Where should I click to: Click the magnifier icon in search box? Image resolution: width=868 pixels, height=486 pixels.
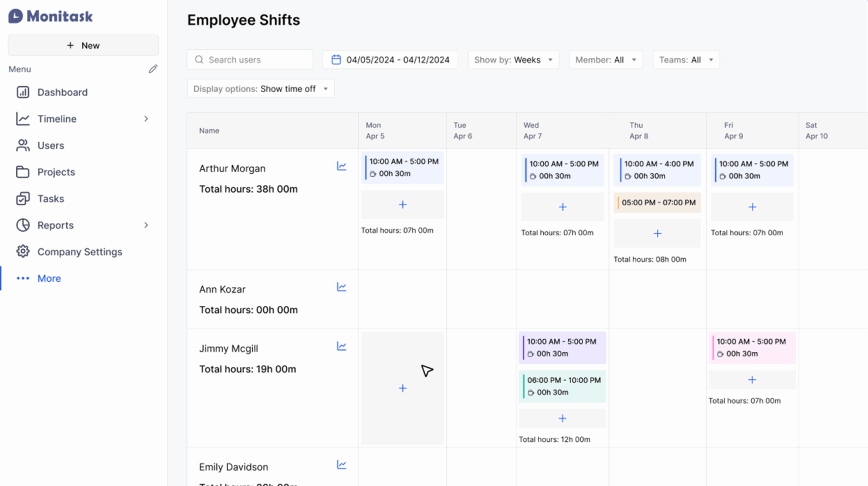click(199, 59)
